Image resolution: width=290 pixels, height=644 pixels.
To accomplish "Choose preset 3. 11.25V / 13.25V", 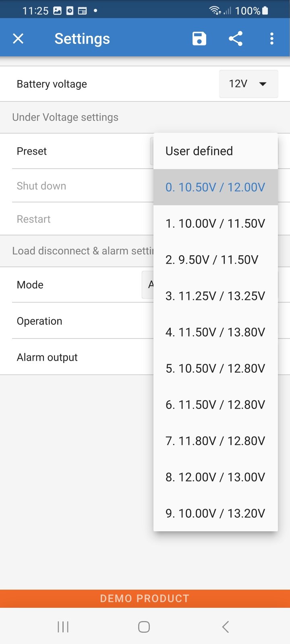I will pyautogui.click(x=215, y=296).
